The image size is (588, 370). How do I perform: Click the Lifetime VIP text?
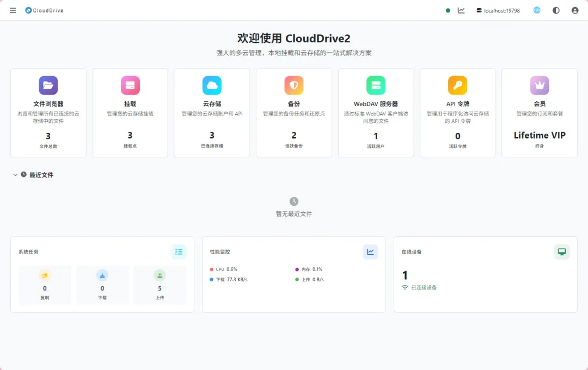[540, 135]
